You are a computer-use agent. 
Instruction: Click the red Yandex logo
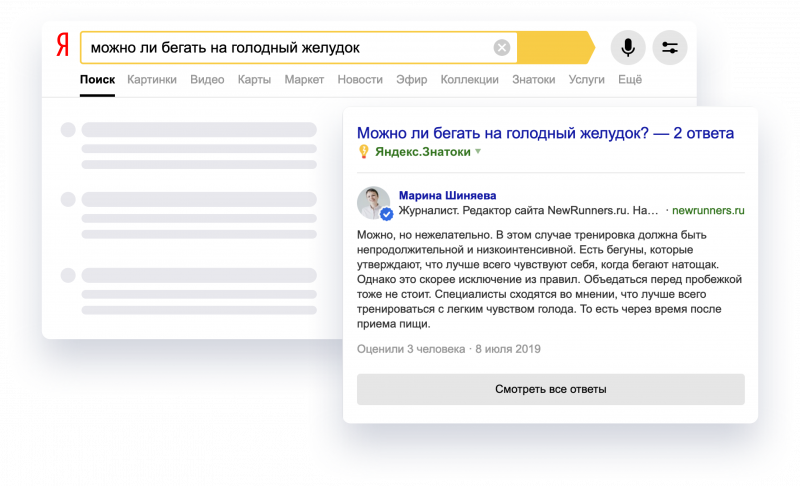click(x=62, y=46)
